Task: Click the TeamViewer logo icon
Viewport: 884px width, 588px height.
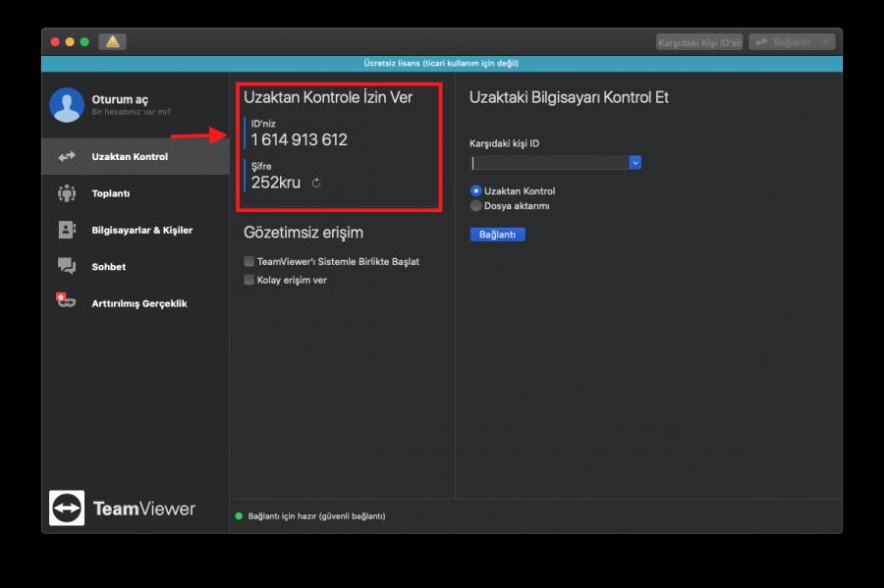Action: 67,508
